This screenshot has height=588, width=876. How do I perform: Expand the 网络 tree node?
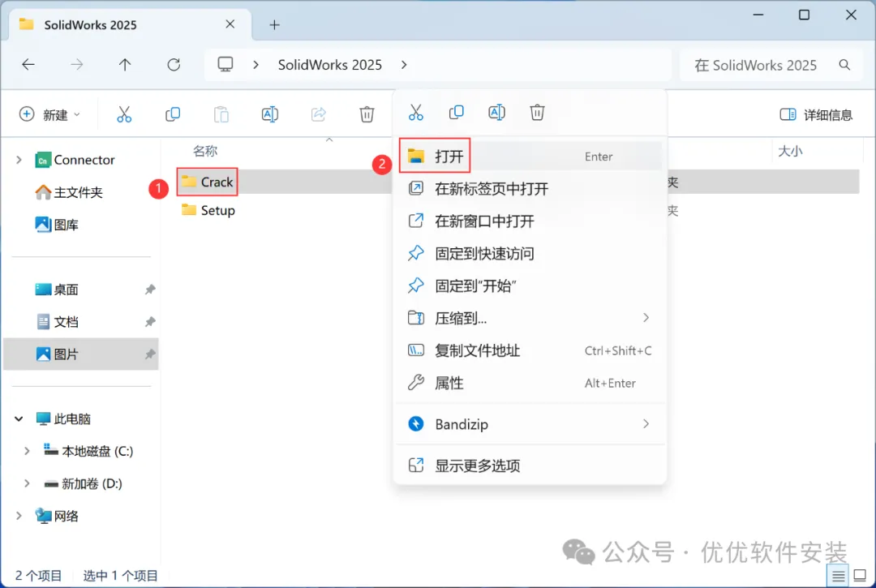[19, 516]
